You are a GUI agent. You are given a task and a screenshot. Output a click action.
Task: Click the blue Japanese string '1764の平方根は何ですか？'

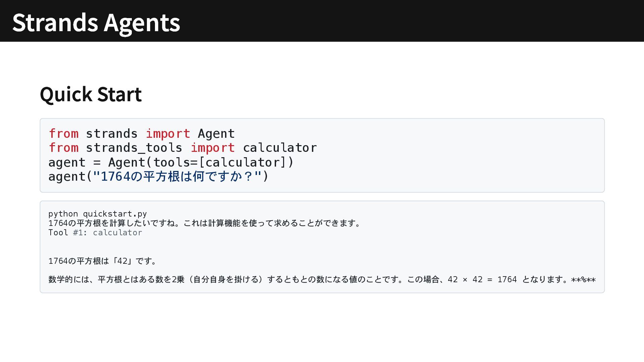[x=177, y=177]
